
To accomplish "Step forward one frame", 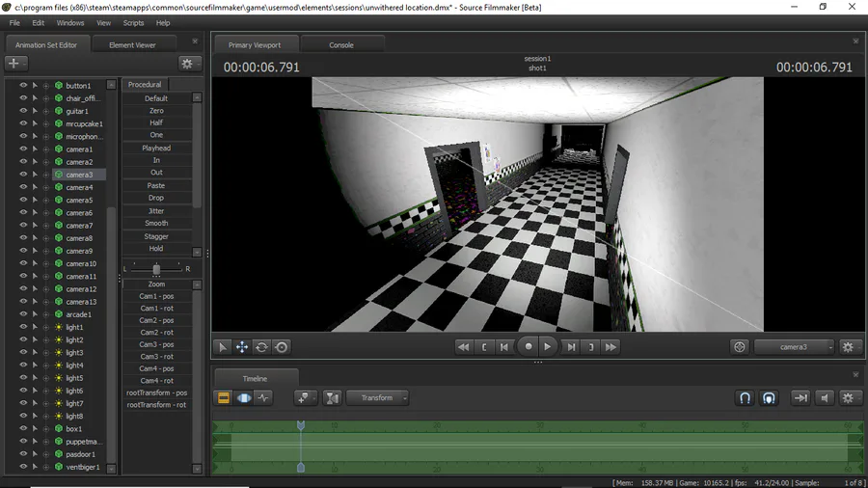I will pyautogui.click(x=571, y=347).
